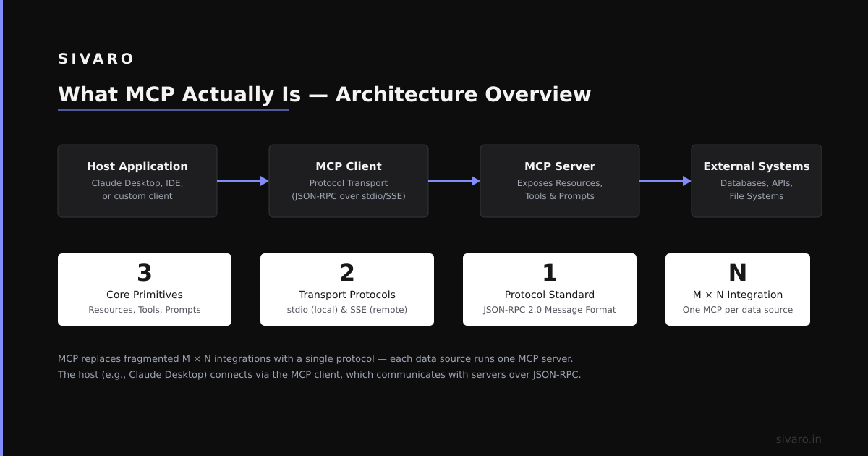Click "Tools & Prompts" text
This screenshot has width=868, height=456.
[x=560, y=196]
